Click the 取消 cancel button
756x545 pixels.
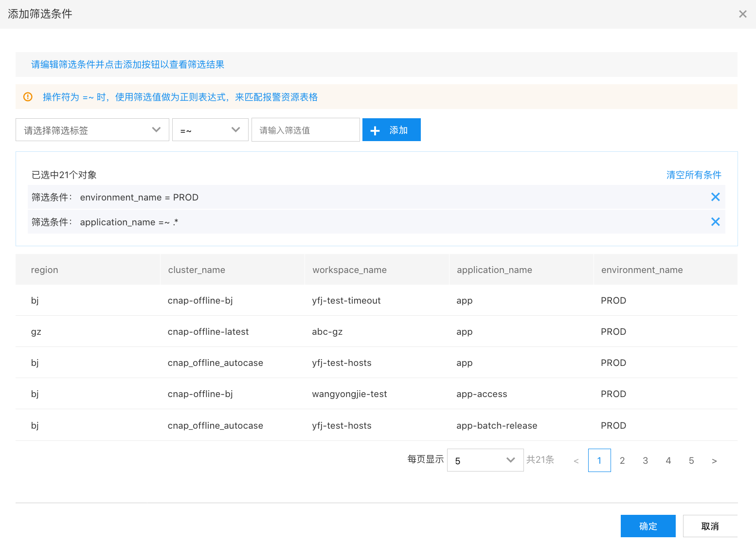pyautogui.click(x=710, y=526)
